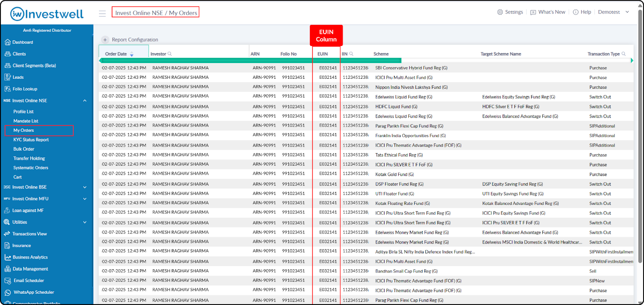Click the Investor column search icon

tap(169, 53)
